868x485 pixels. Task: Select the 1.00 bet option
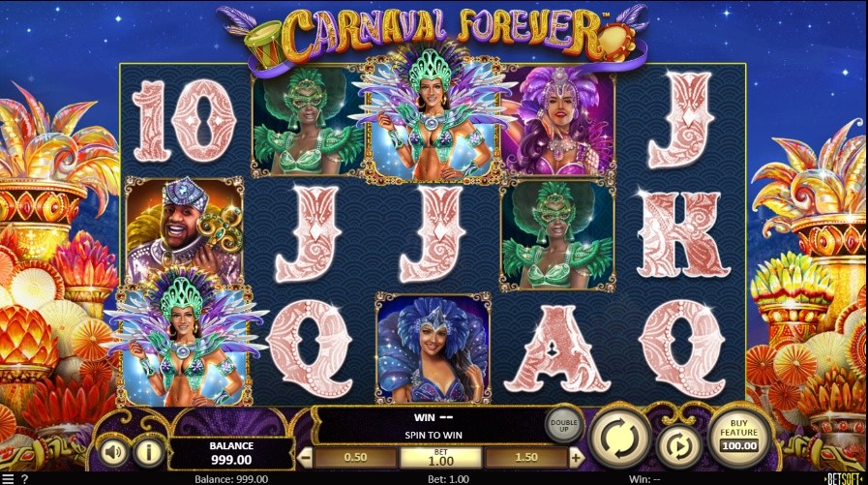(x=440, y=458)
